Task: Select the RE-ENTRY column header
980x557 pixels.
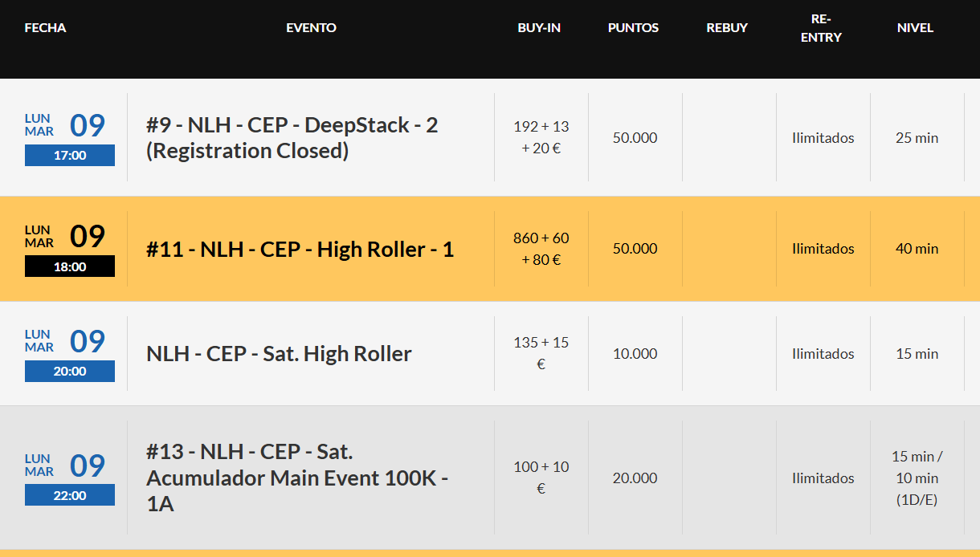Action: coord(821,28)
